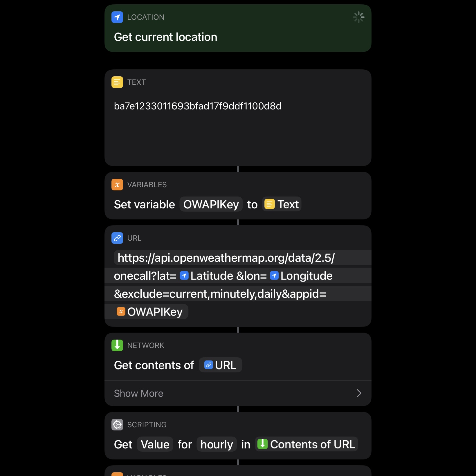Edit the hourly key field
This screenshot has width=476, height=476.
[x=217, y=444]
